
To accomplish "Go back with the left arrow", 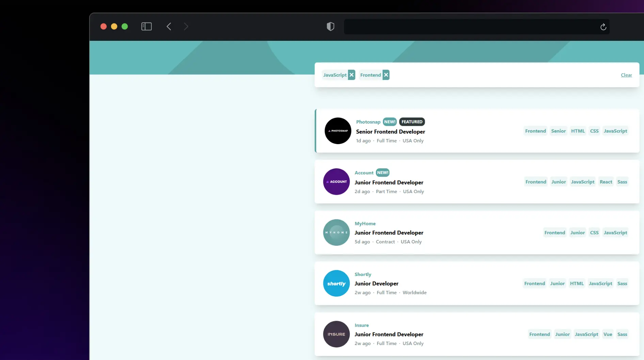I will 169,27.
